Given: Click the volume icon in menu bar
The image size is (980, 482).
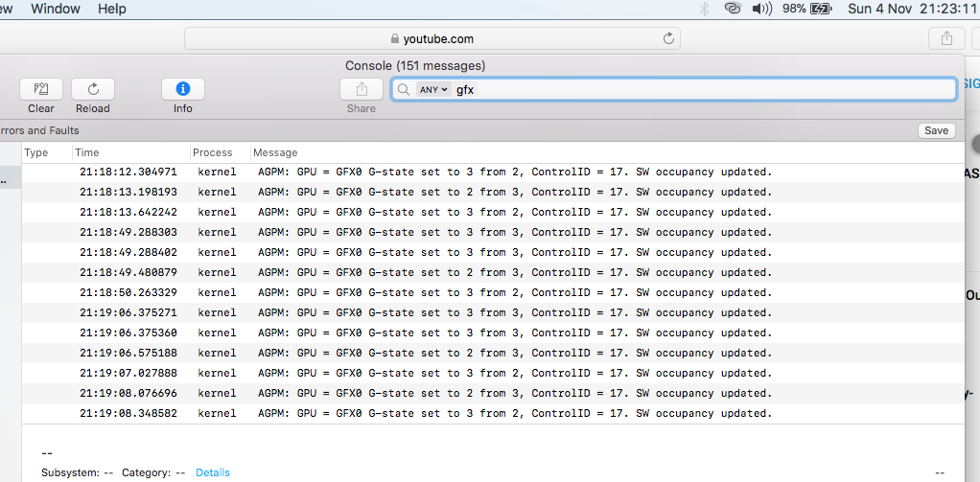Looking at the screenshot, I should click(762, 9).
